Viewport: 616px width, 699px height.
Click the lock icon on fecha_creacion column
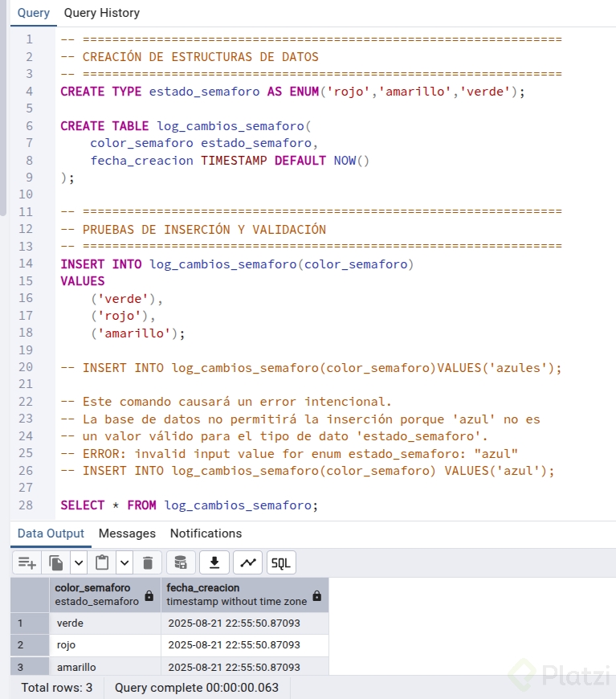[x=317, y=595]
